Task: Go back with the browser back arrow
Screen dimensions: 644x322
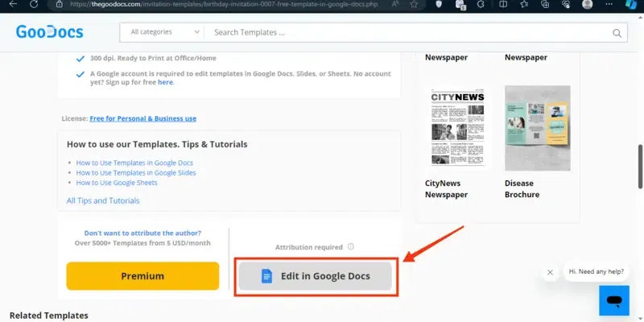Action: click(x=13, y=4)
